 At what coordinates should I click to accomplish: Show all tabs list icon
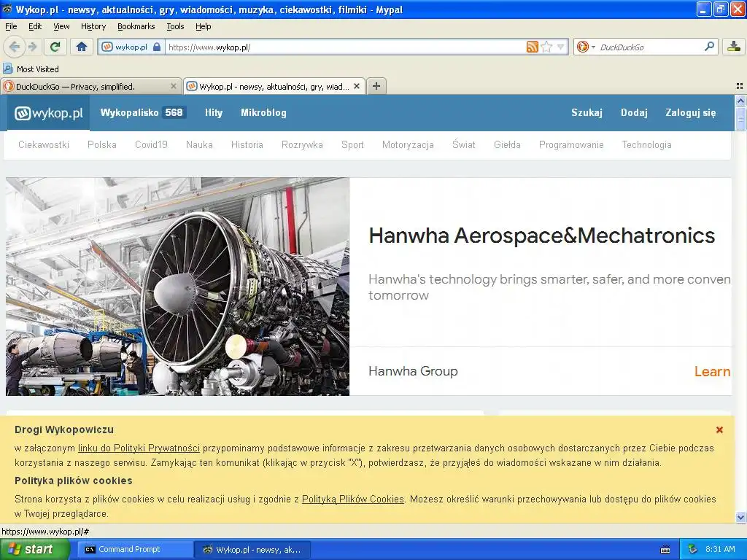[740, 86]
